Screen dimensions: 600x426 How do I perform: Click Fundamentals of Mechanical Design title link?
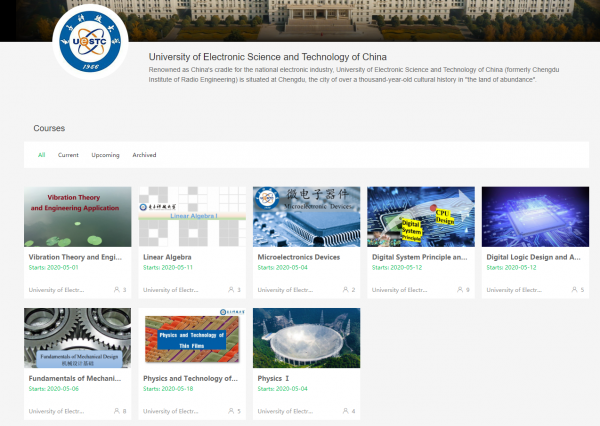pos(77,379)
